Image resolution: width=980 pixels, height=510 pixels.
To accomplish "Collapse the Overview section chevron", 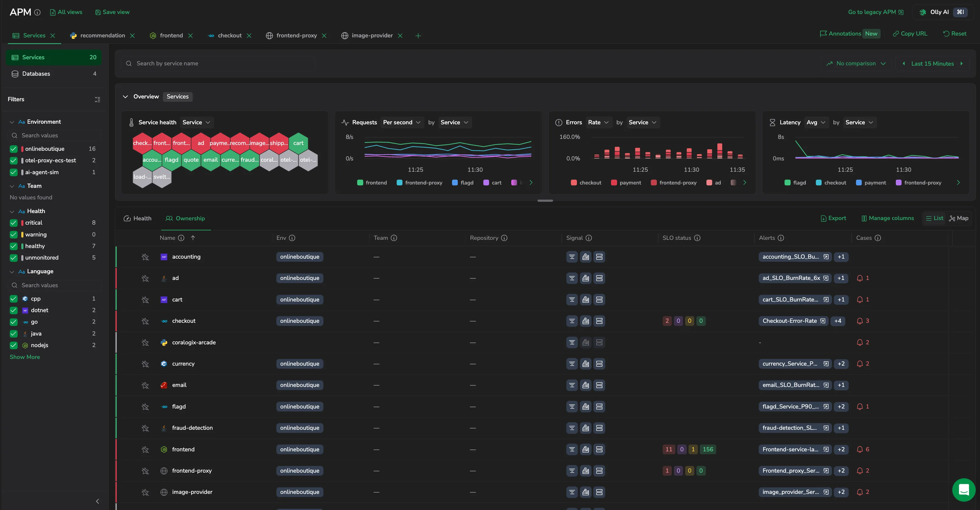I will click(x=125, y=97).
